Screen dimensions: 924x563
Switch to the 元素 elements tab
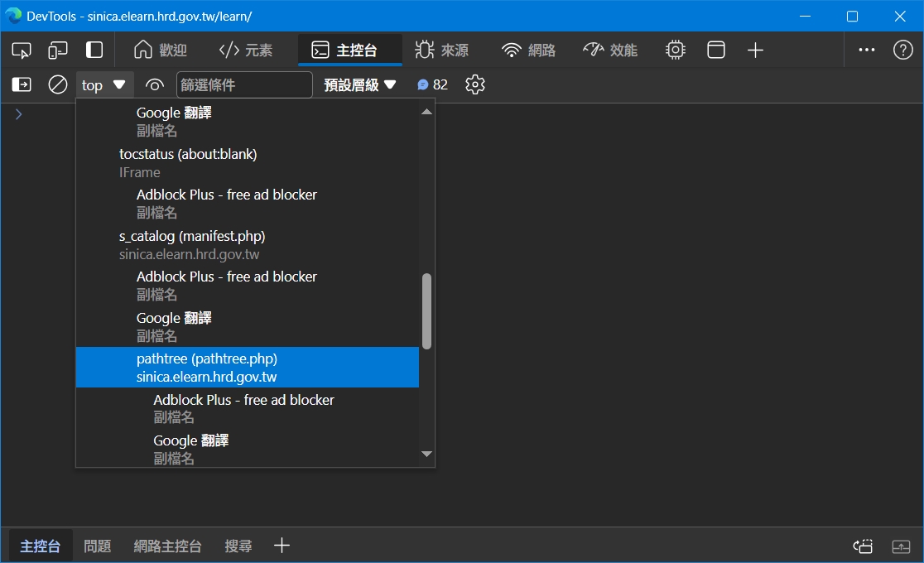246,51
